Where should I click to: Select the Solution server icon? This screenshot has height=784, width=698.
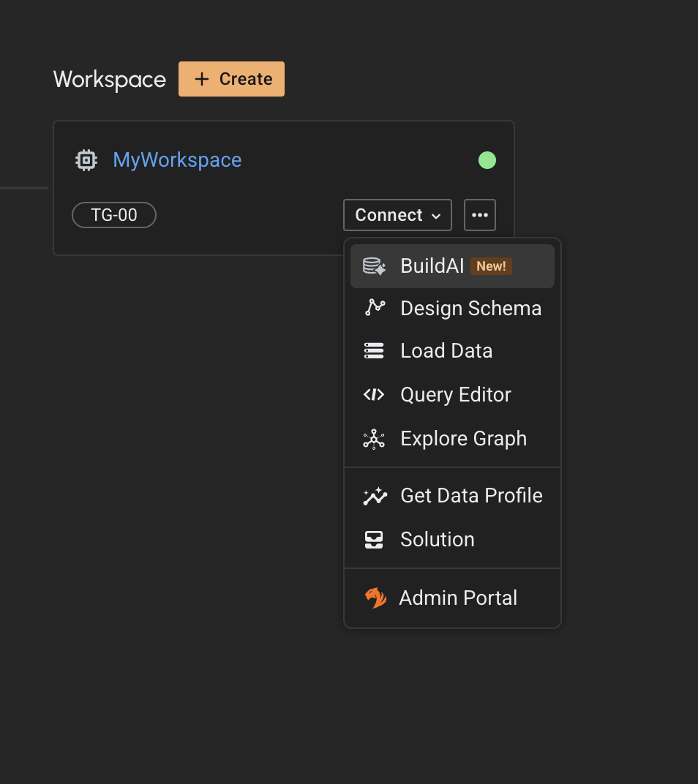[x=374, y=540]
